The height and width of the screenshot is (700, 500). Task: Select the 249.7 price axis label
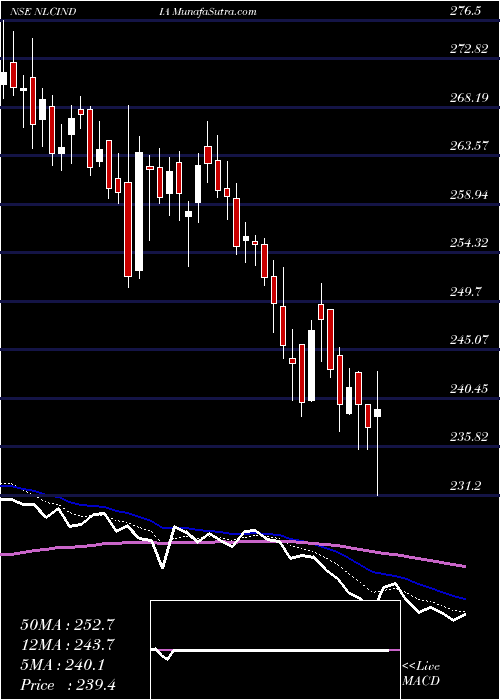[x=465, y=292]
